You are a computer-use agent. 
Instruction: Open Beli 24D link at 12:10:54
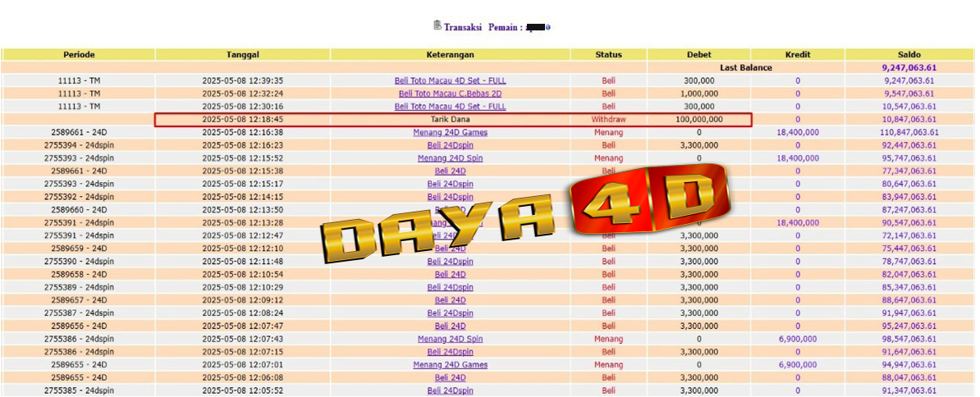click(x=450, y=275)
